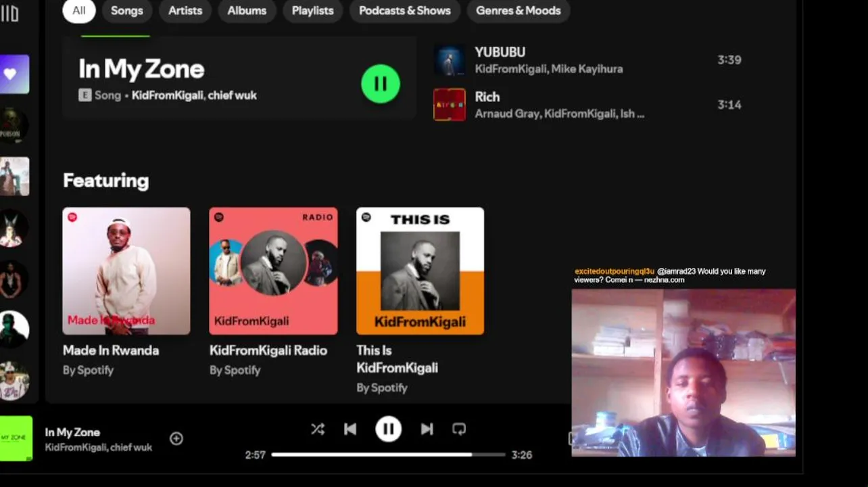Pause playback in the bottom player
868x487 pixels.
pos(389,429)
